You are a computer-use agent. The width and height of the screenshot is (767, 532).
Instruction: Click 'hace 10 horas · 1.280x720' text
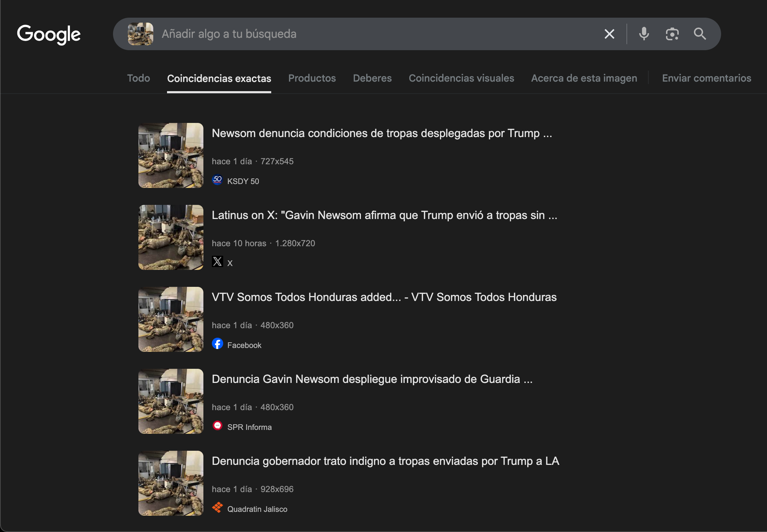(x=263, y=243)
